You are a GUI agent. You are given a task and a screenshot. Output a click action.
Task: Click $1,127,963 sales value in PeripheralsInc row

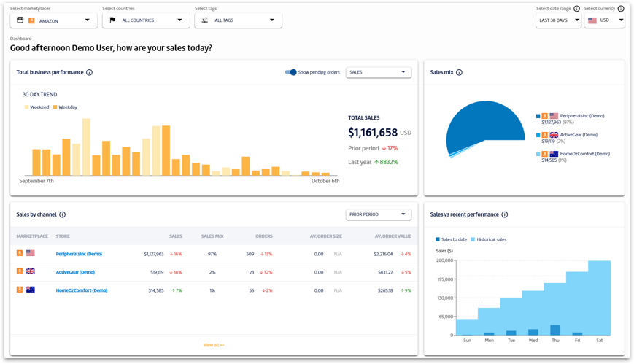154,254
